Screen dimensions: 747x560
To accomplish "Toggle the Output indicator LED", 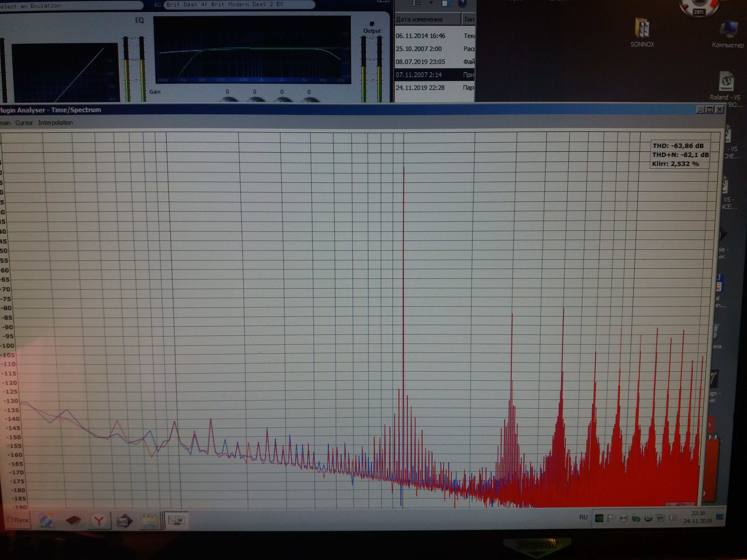I will [372, 24].
